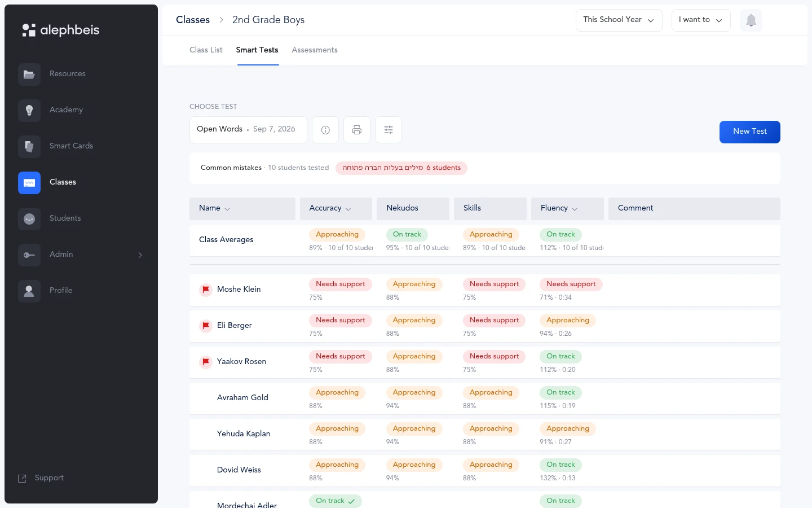Image resolution: width=812 pixels, height=508 pixels.
Task: Open the notifications bell
Action: click(x=751, y=20)
